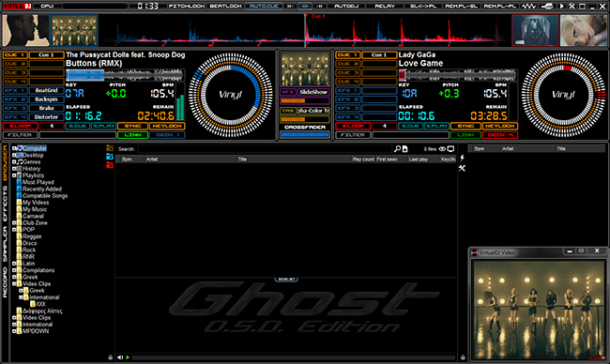Switch to the EFFECTS vertical tab
Viewport: 610px width, 364px height.
[5, 204]
